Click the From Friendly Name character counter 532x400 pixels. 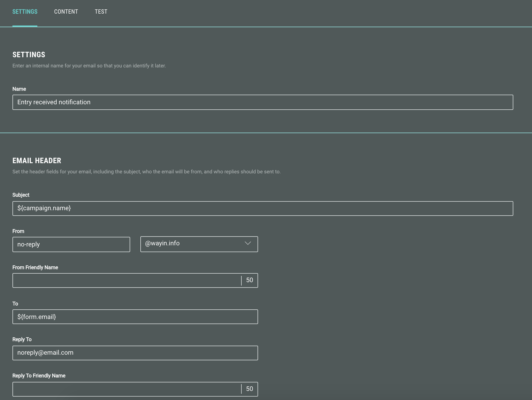tap(249, 280)
